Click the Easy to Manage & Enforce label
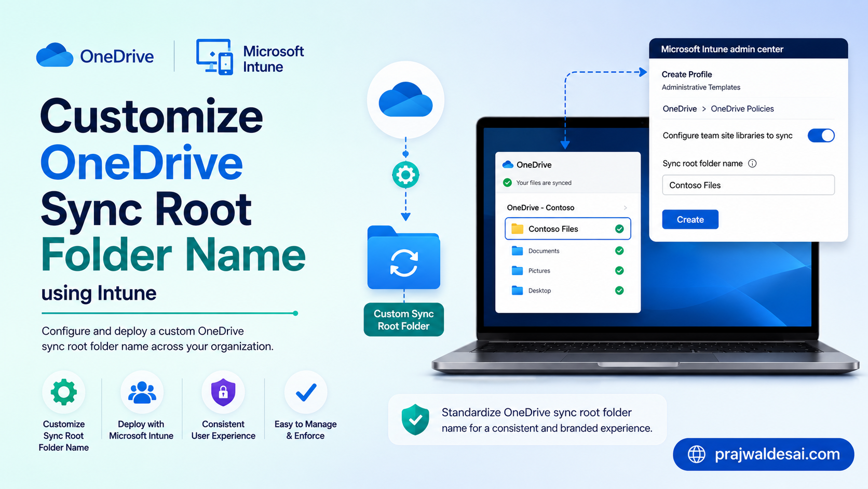The height and width of the screenshot is (489, 868). 305,430
